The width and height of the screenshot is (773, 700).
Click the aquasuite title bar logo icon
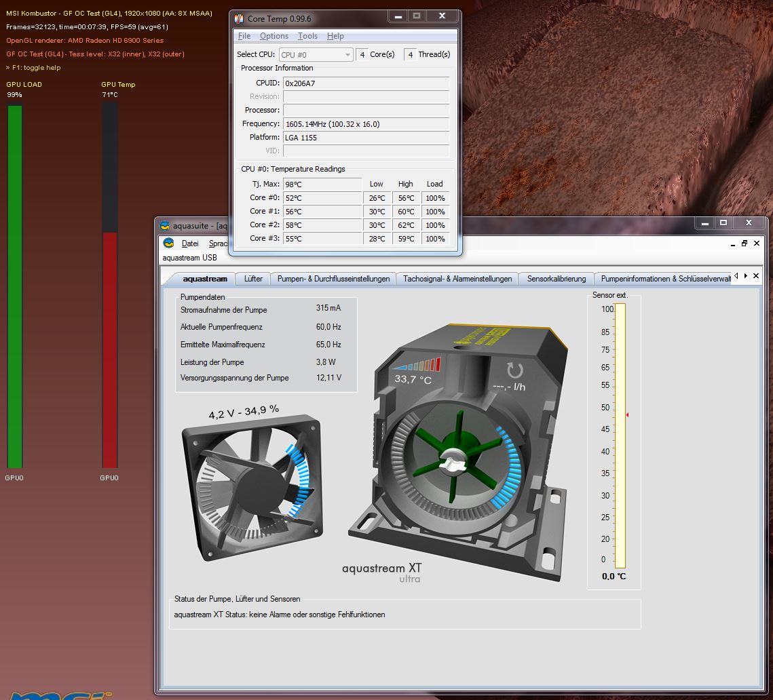click(164, 226)
